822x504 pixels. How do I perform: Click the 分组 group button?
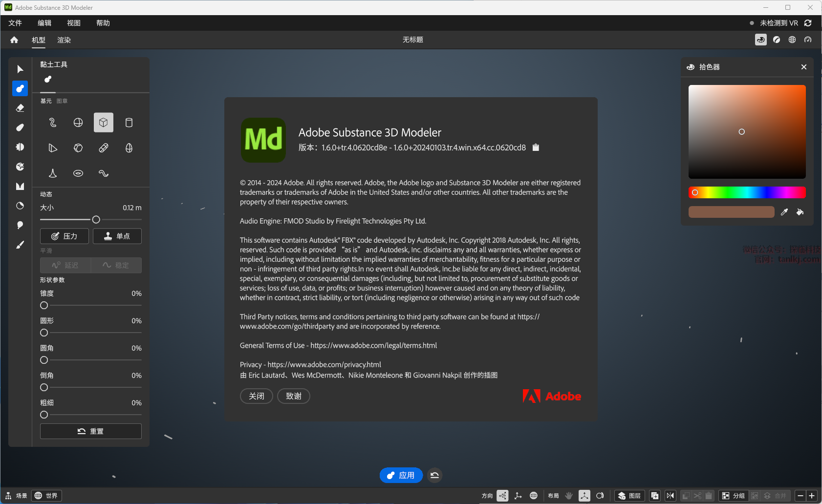coord(733,496)
